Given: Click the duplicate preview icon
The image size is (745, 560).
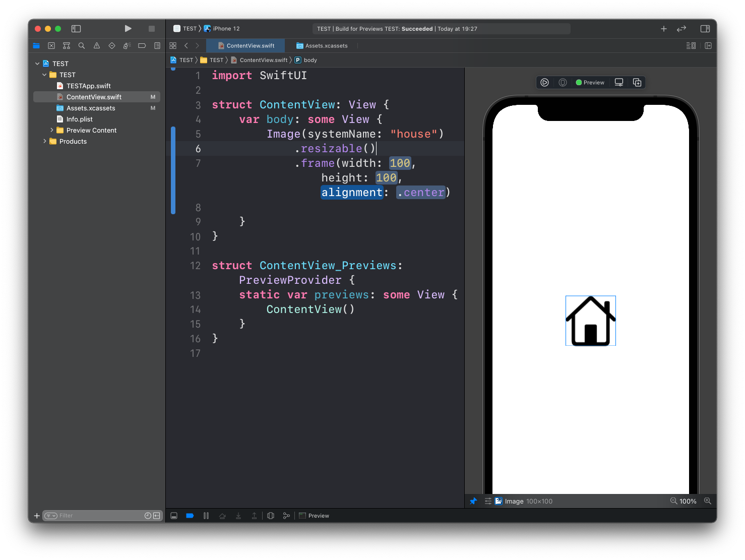Looking at the screenshot, I should coord(637,82).
